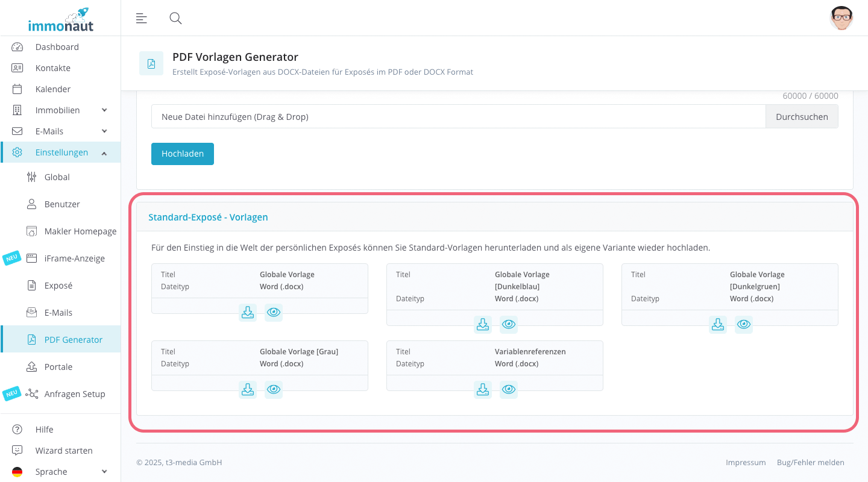The width and height of the screenshot is (868, 482).
Task: Click the 'Globale Vorlage [Grau]' title text
Action: click(x=299, y=351)
